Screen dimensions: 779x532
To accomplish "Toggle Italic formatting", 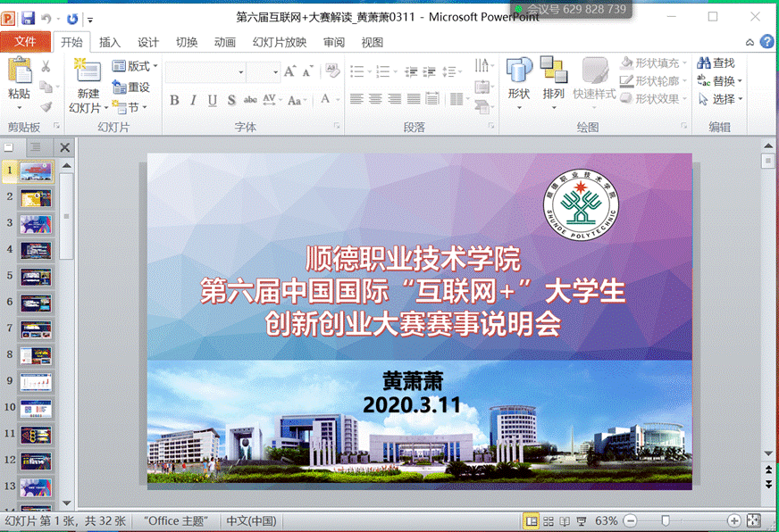I will [193, 100].
